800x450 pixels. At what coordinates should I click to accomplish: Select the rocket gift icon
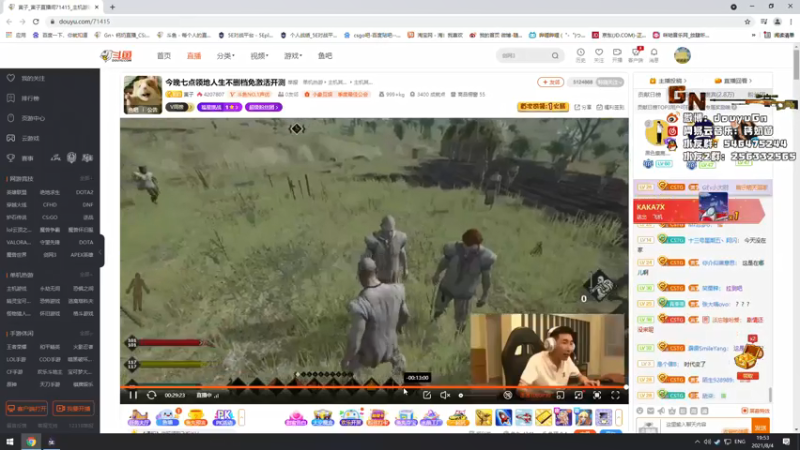coord(504,417)
